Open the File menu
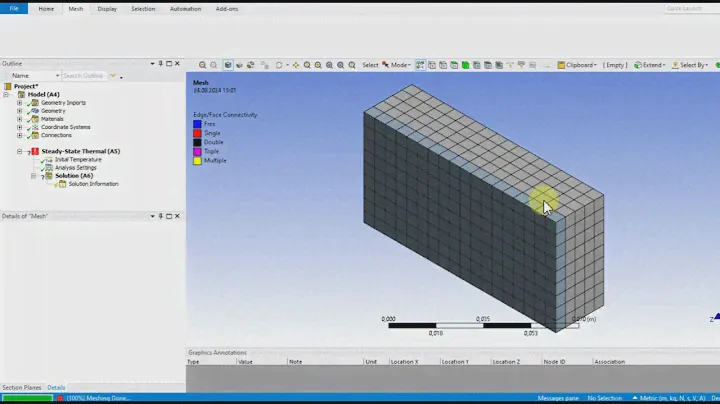Viewport: 720px width, 404px height. [15, 8]
